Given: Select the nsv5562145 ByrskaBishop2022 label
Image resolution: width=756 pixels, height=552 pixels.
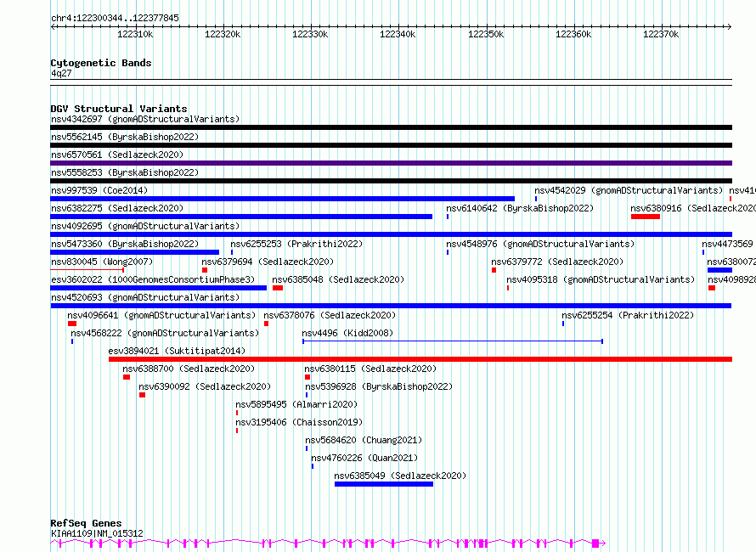Looking at the screenshot, I should 125,137.
